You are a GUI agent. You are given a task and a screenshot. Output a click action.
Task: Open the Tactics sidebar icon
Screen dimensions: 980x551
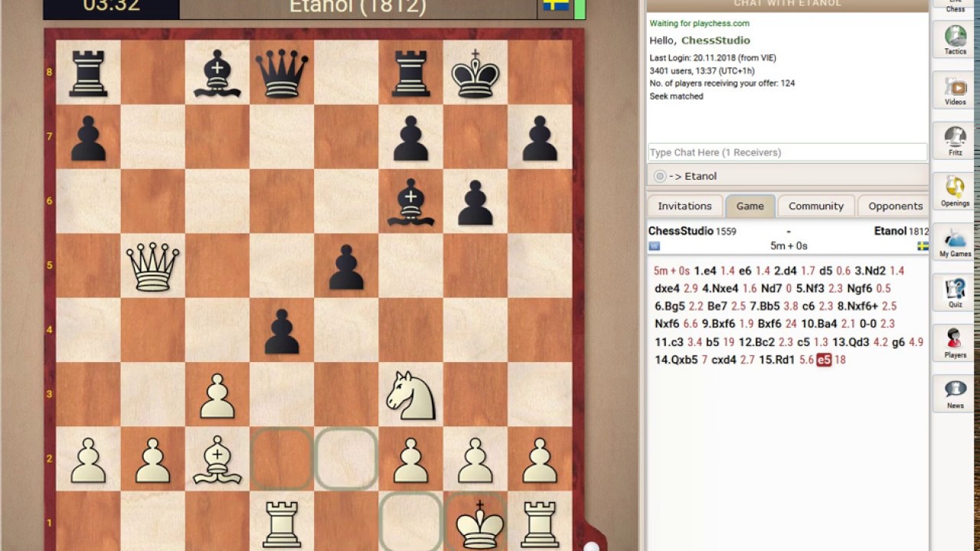click(x=955, y=41)
